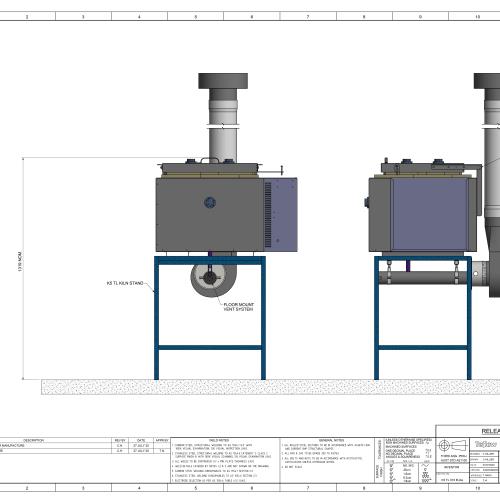The height and width of the screenshot is (500, 500).
Task: Click the 1710 NOM vertical dimension text
Action: (20, 262)
